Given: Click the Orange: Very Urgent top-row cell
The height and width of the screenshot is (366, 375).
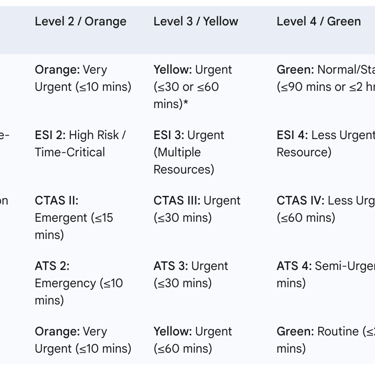Looking at the screenshot, I should pos(83,78).
